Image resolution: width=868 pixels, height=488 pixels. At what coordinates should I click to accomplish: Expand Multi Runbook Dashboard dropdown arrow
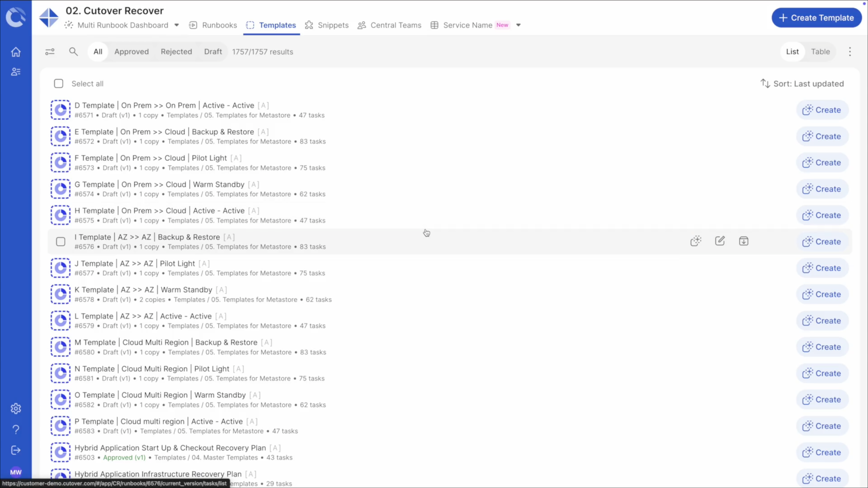pos(177,25)
